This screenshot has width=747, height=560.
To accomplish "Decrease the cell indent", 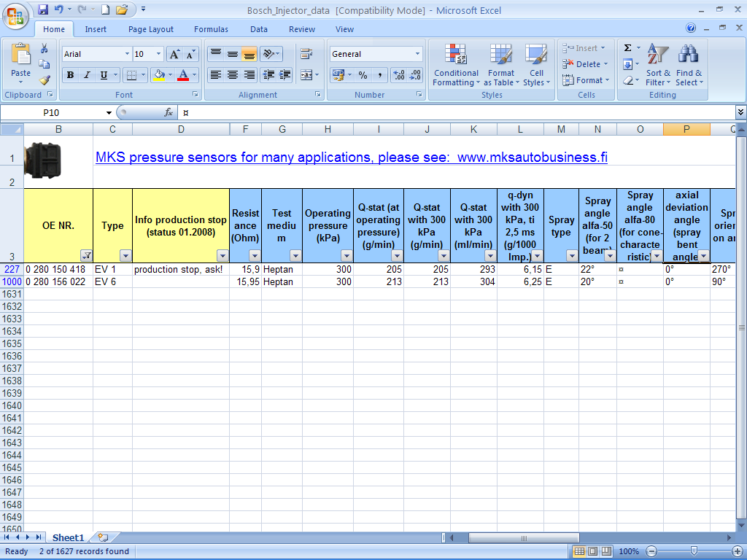I will (268, 75).
